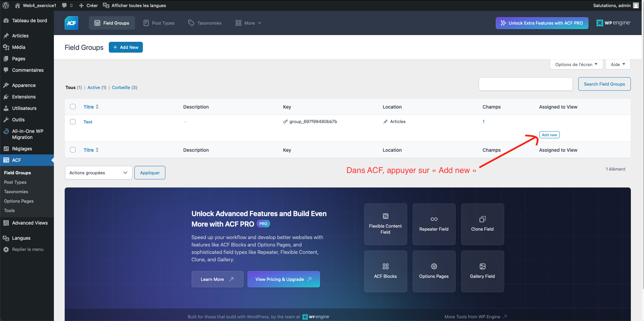Select the Clone Field card
644x321 pixels.
pyautogui.click(x=482, y=224)
